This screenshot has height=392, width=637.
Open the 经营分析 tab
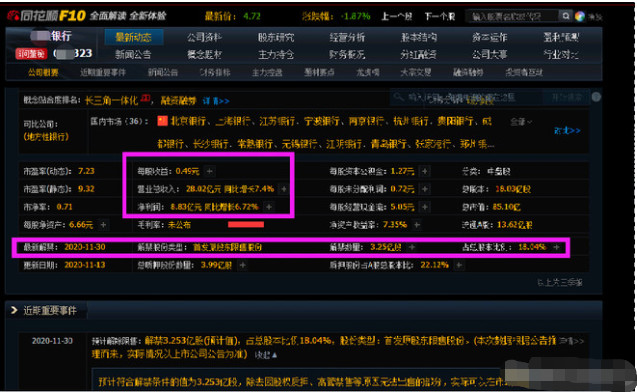click(347, 37)
